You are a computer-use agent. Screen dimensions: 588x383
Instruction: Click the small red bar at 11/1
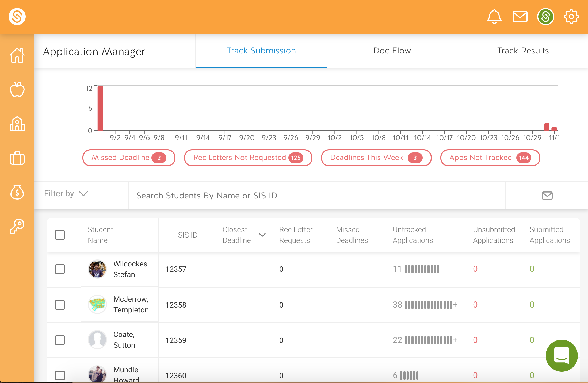[554, 129]
